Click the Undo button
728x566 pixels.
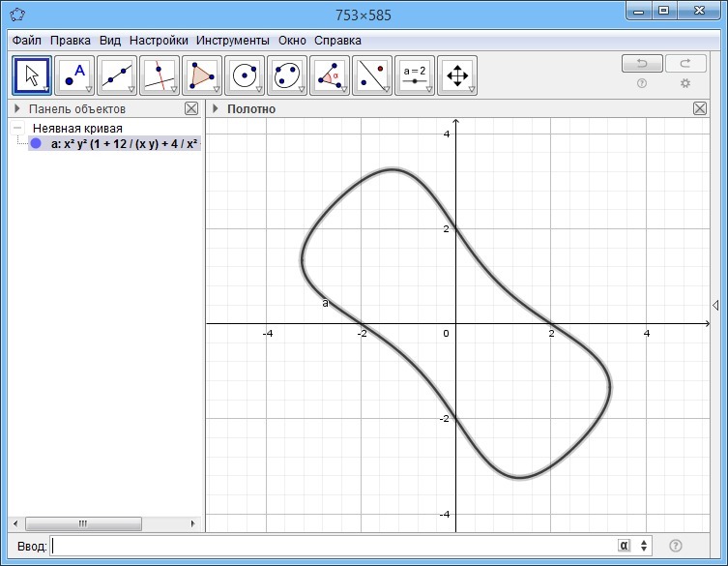tap(641, 64)
